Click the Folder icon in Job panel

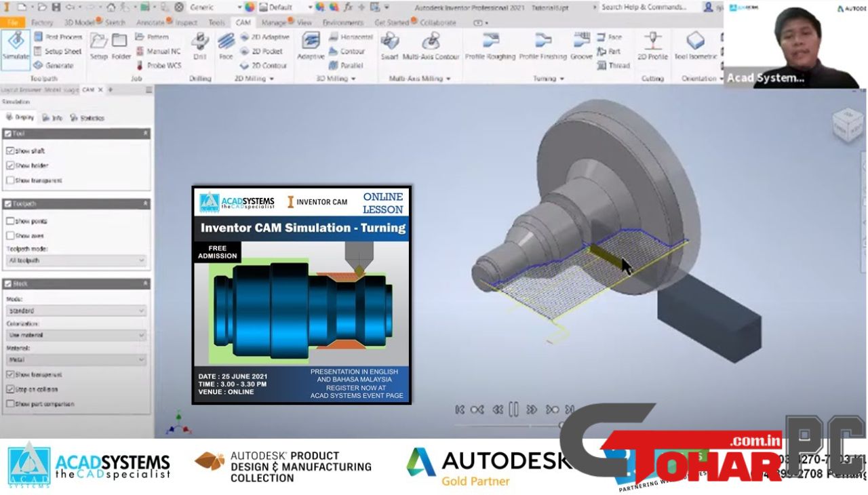coord(121,47)
